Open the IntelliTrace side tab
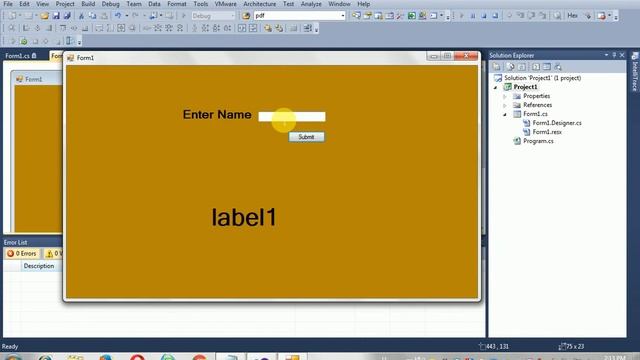Image resolution: width=640 pixels, height=360 pixels. (635, 71)
